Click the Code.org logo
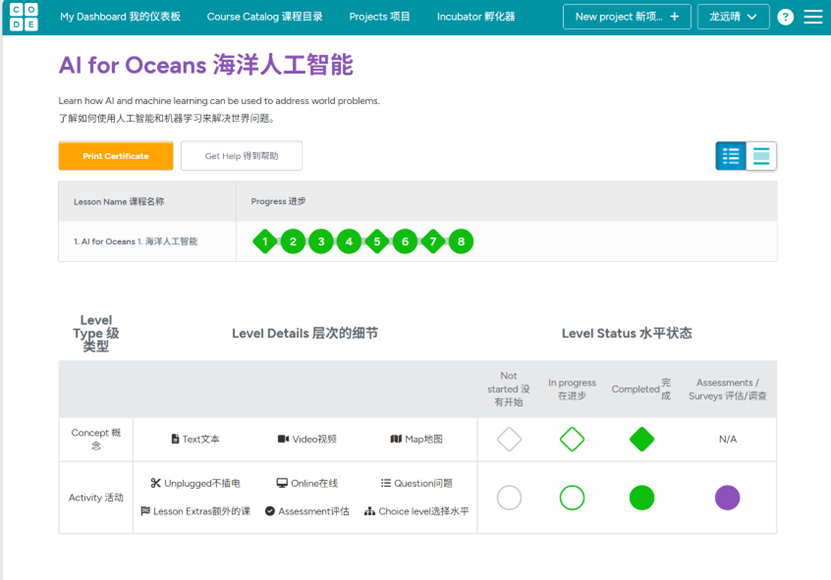Viewport: 831px width, 580px height. 24,17
